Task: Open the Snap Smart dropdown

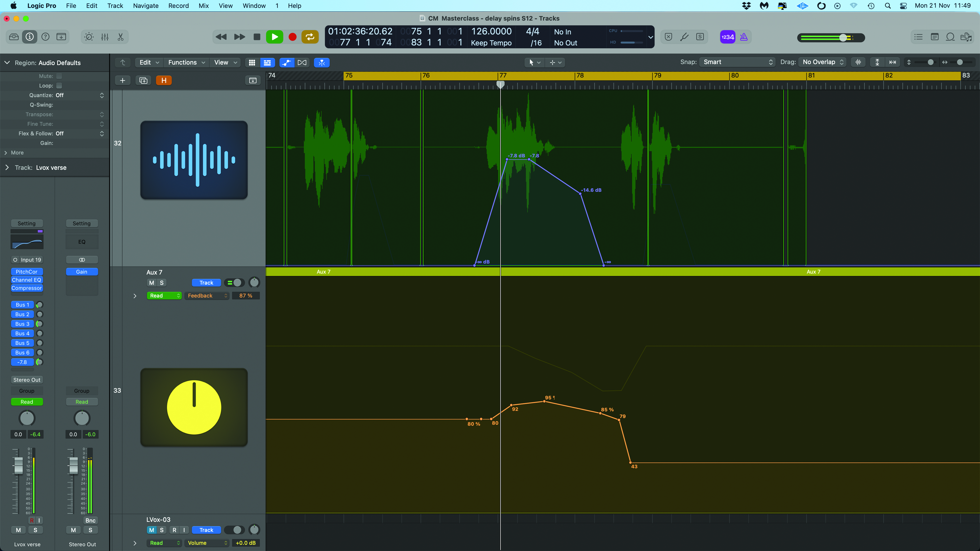Action: [x=737, y=62]
